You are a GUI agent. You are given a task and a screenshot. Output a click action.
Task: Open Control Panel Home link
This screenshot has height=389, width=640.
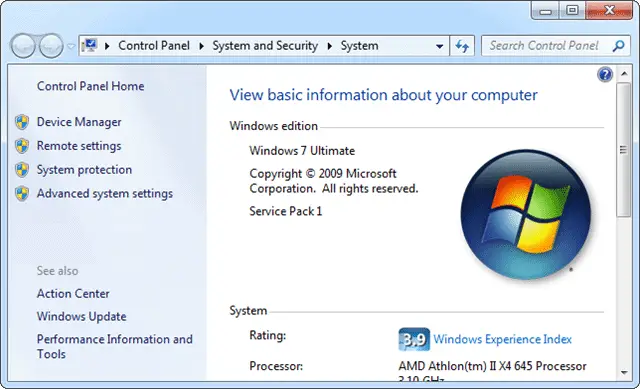[x=90, y=86]
